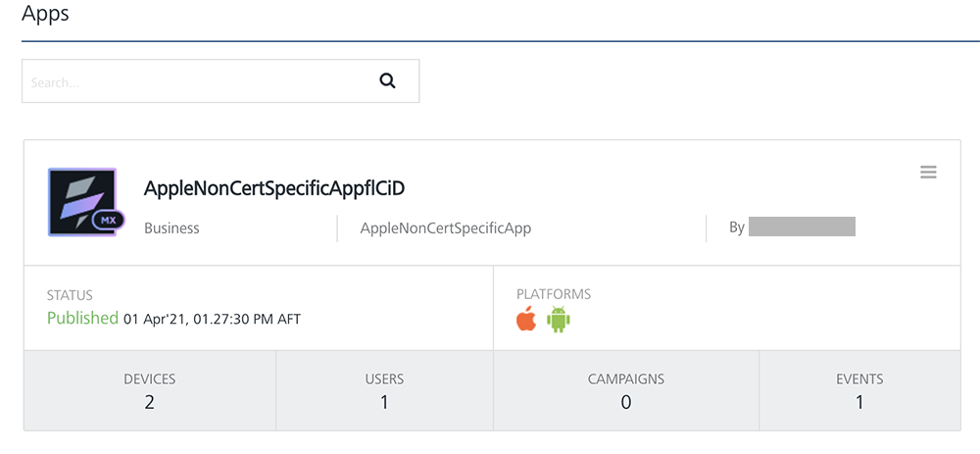Open the hamburger menu on app card
980x454 pixels.
click(x=928, y=173)
